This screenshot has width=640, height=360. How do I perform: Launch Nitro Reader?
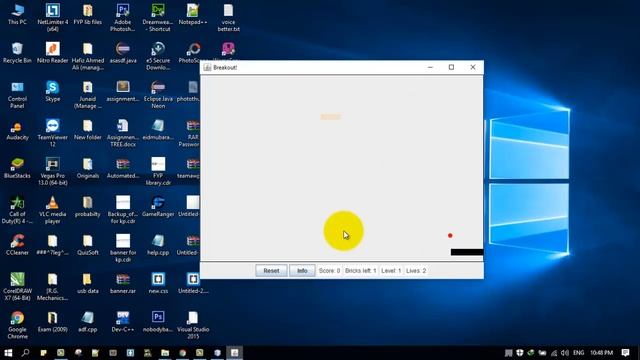click(53, 53)
